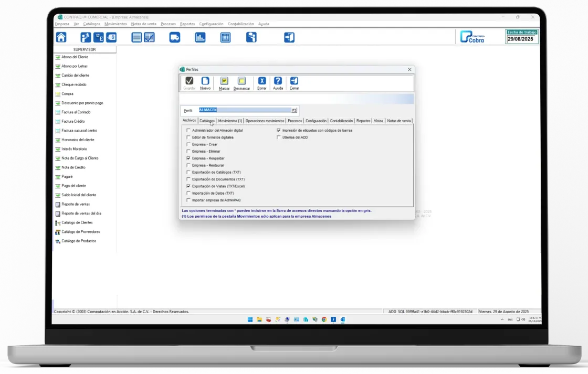This screenshot has height=374, width=588.
Task: Open the lined document list toolbar icon
Action: click(136, 37)
